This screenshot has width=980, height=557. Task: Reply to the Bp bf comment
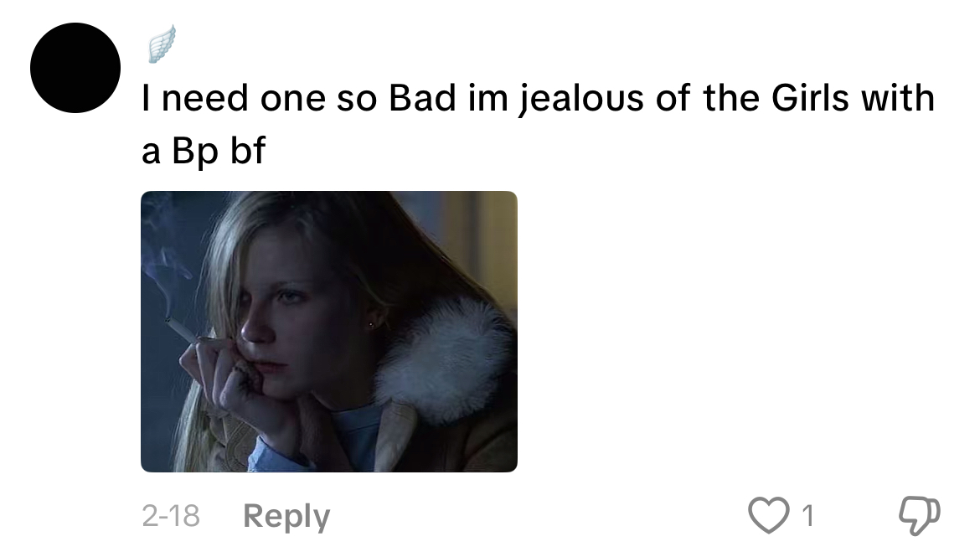pyautogui.click(x=286, y=516)
